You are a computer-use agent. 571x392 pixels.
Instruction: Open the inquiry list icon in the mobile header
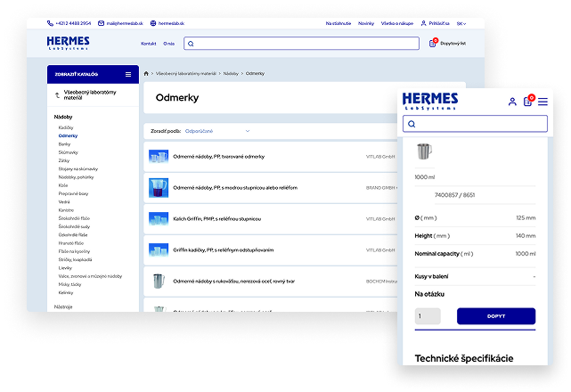(528, 101)
